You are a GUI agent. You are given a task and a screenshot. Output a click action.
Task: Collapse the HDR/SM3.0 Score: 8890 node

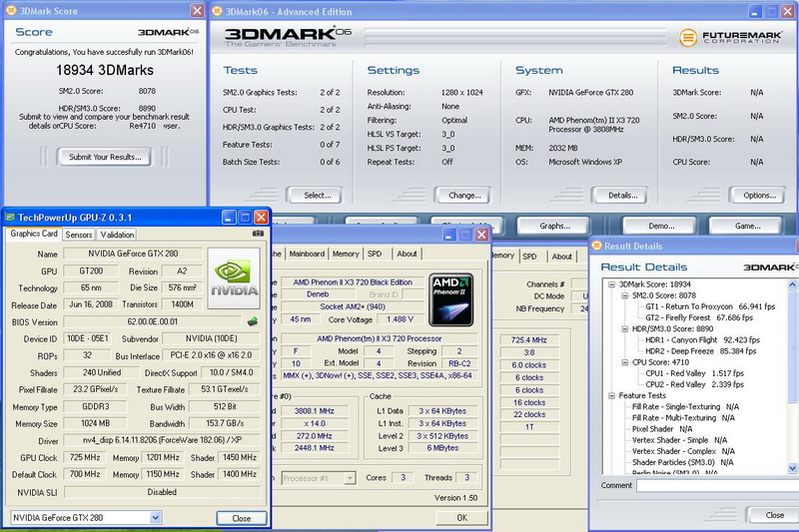625,328
